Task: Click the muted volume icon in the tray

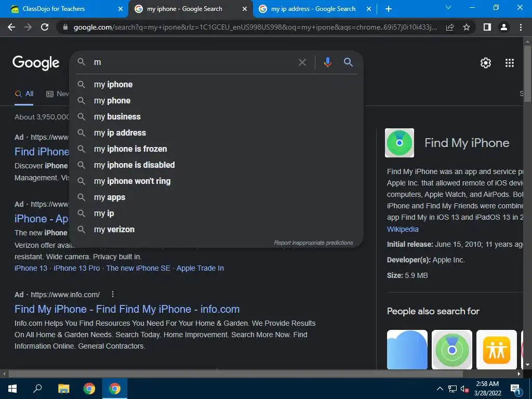Action: pyautogui.click(x=464, y=389)
